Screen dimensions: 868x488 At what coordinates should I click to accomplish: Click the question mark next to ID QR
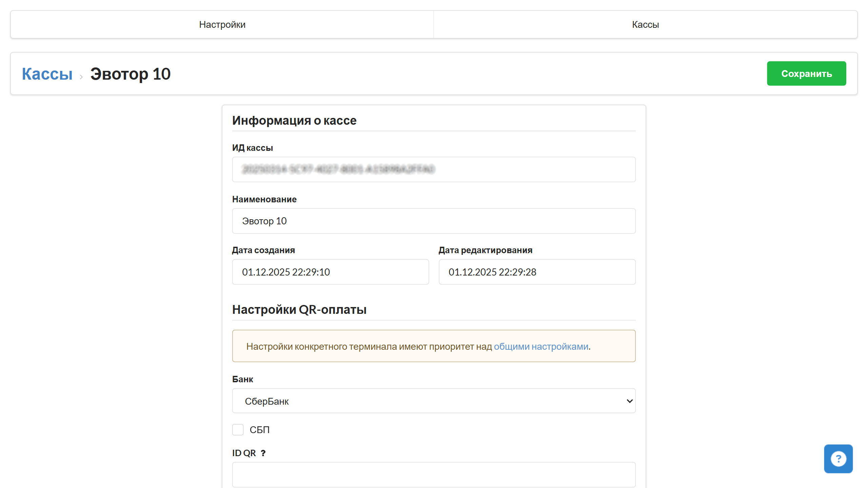tap(263, 453)
